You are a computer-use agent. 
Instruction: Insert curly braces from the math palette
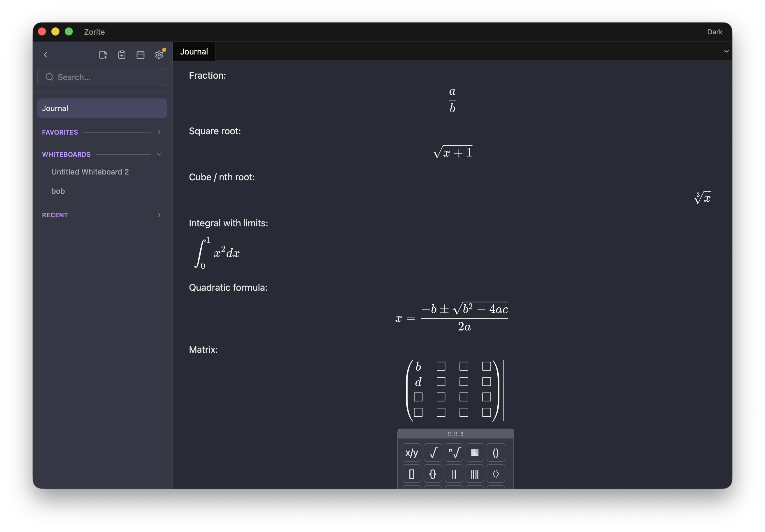pyautogui.click(x=433, y=474)
